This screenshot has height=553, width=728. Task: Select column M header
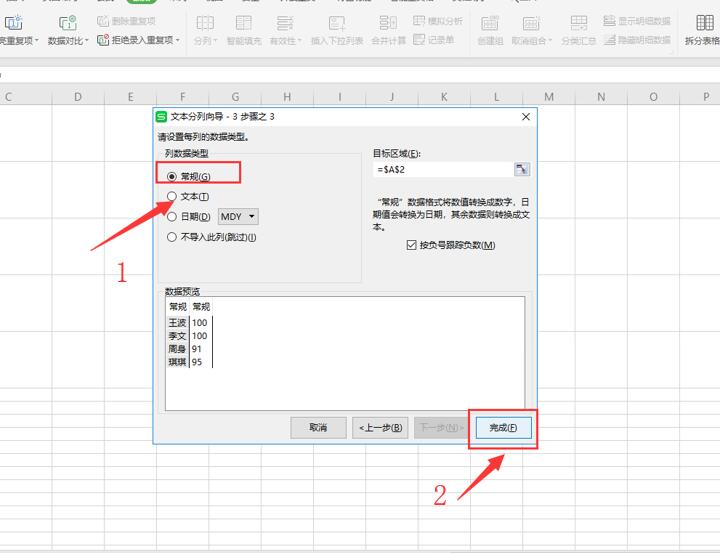pyautogui.click(x=549, y=97)
